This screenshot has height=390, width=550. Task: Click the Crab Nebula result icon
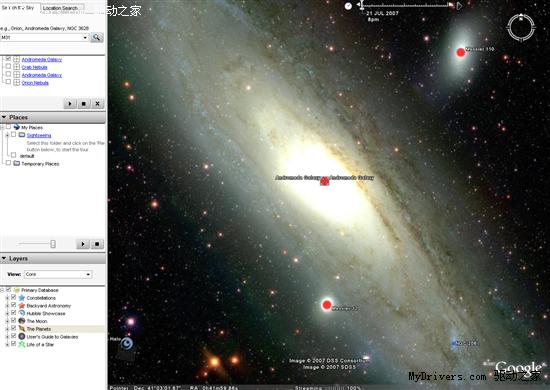[16, 67]
